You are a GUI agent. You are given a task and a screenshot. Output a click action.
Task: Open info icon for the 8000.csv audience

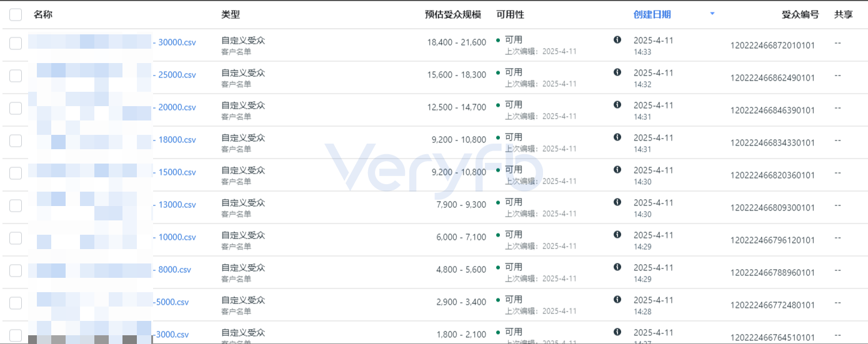click(617, 267)
